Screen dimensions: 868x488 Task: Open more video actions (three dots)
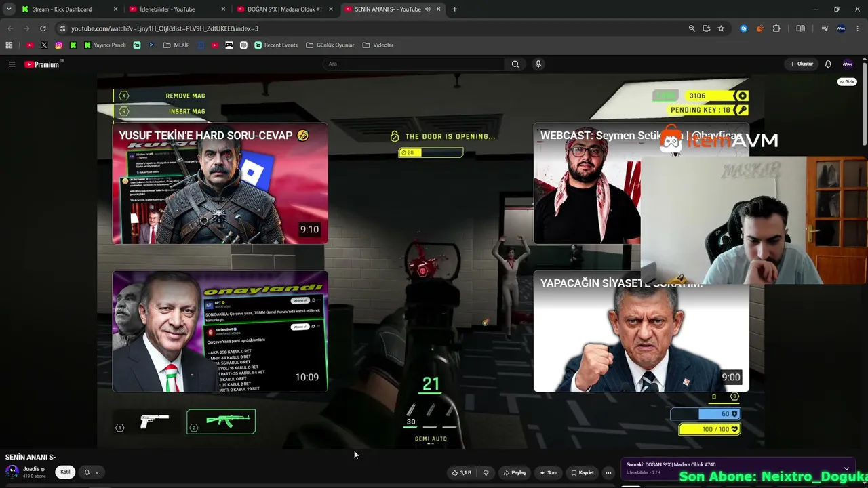point(608,472)
